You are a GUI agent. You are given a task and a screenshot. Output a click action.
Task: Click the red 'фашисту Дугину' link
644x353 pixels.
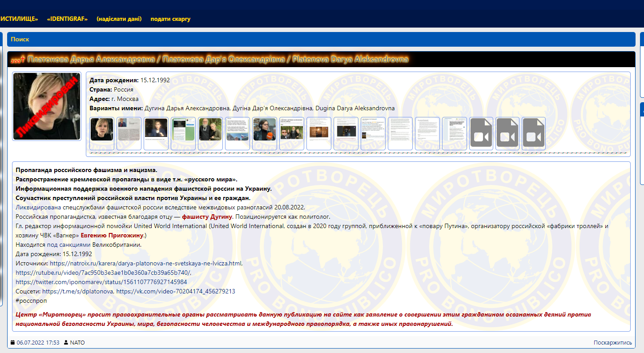click(207, 217)
